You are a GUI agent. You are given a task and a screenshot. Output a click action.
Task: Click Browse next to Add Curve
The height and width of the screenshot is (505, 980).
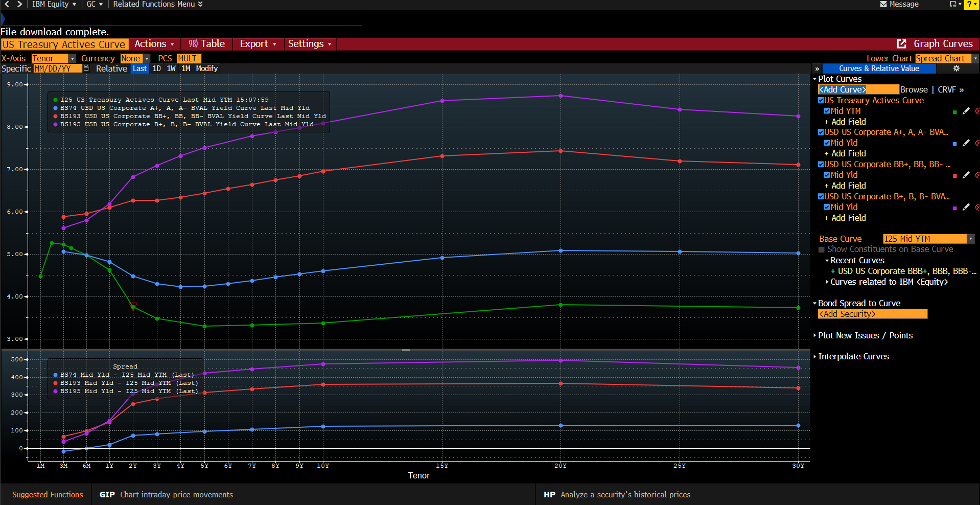coord(914,89)
